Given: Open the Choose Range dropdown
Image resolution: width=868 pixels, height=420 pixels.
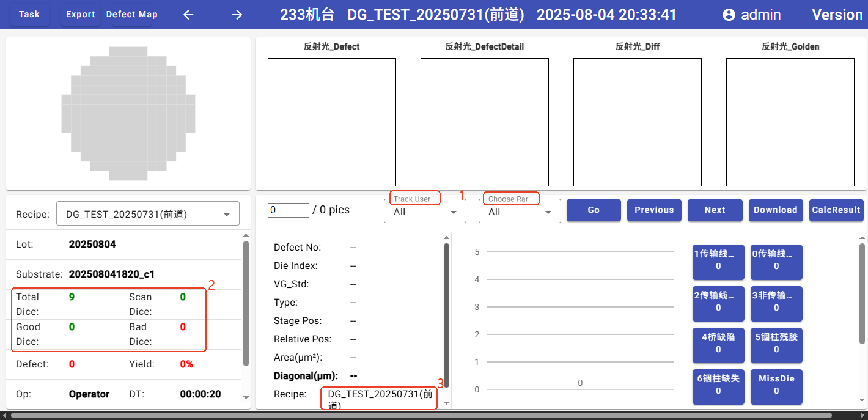Looking at the screenshot, I should (520, 212).
